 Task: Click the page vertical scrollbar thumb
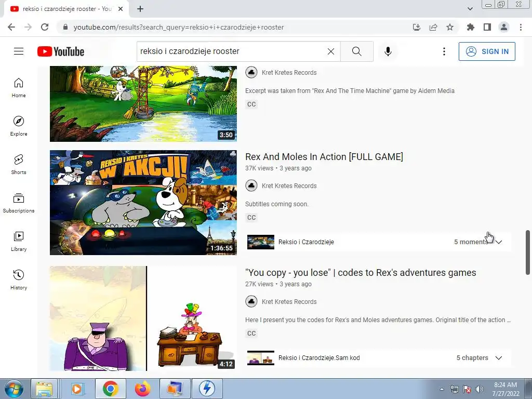pos(528,252)
